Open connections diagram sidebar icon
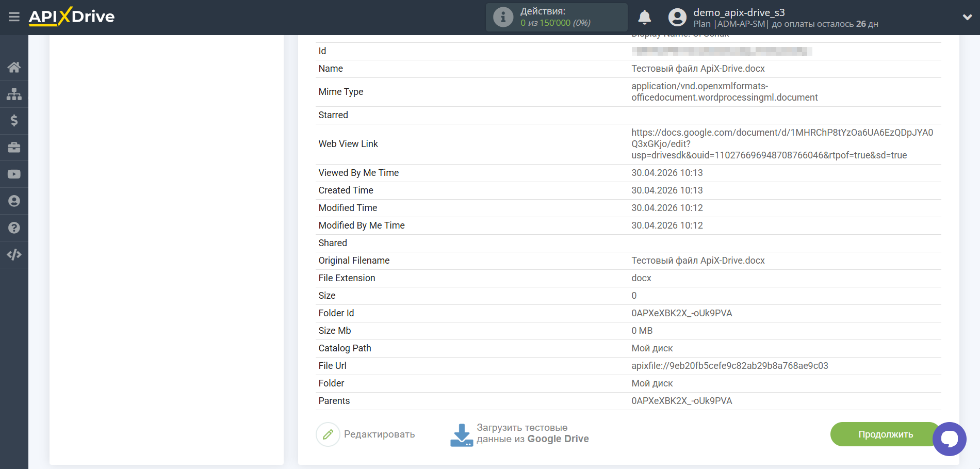980x469 pixels. click(14, 94)
